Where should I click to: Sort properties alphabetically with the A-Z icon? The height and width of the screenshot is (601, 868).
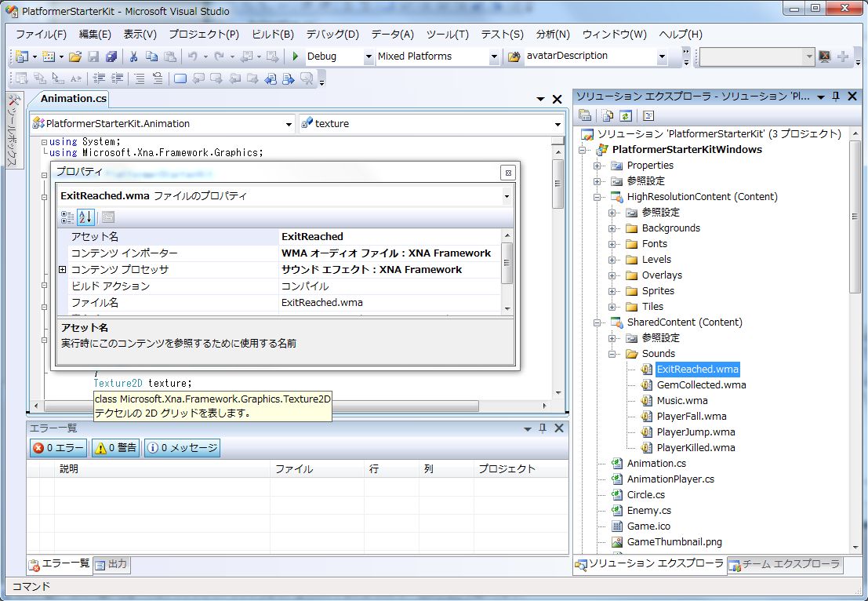click(85, 217)
